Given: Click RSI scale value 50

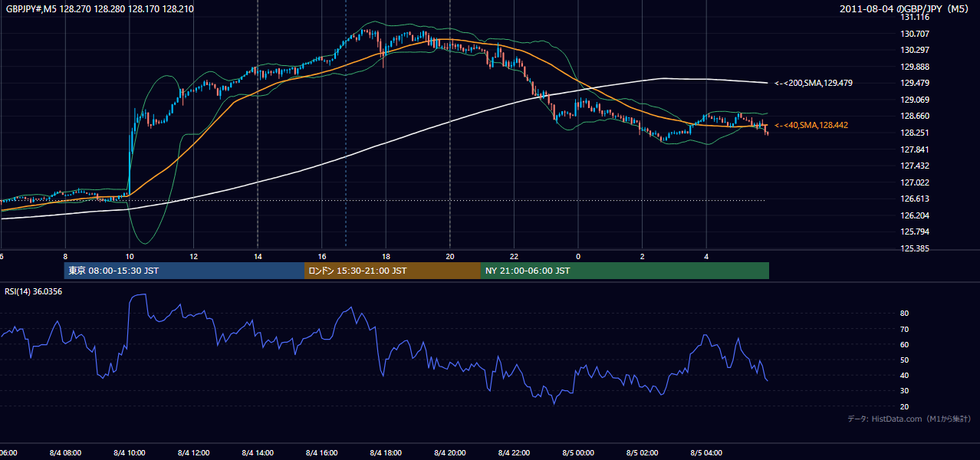Looking at the screenshot, I should tap(904, 360).
